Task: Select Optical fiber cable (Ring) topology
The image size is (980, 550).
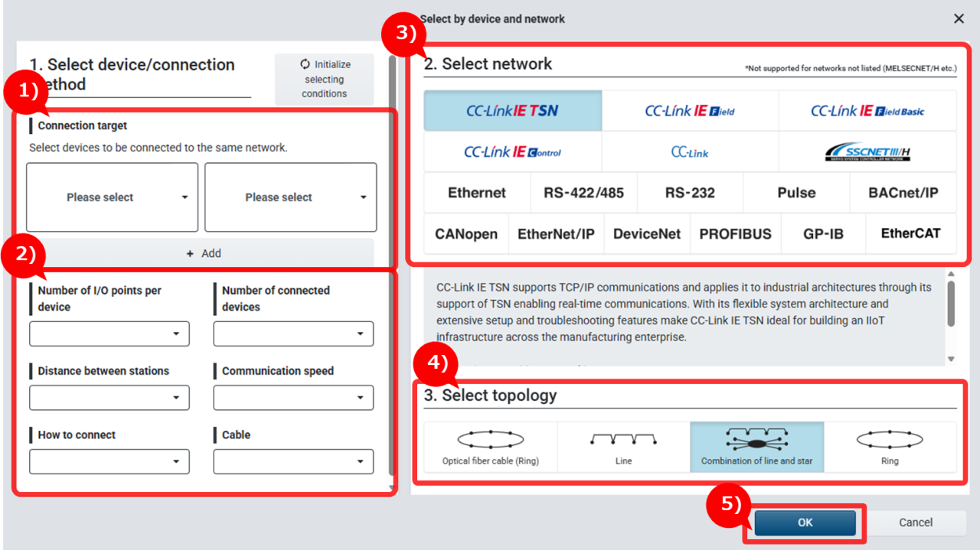Action: tap(491, 447)
